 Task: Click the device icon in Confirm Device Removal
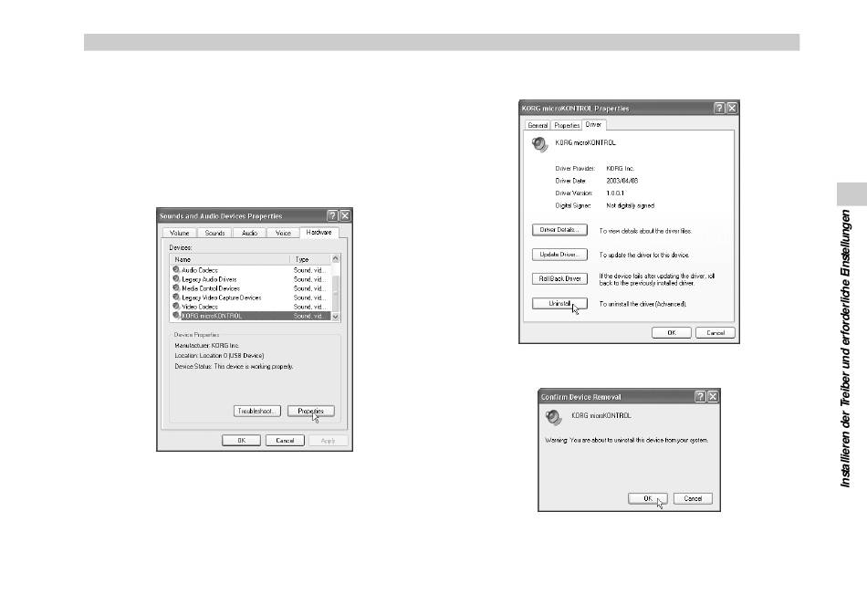pyautogui.click(x=553, y=417)
